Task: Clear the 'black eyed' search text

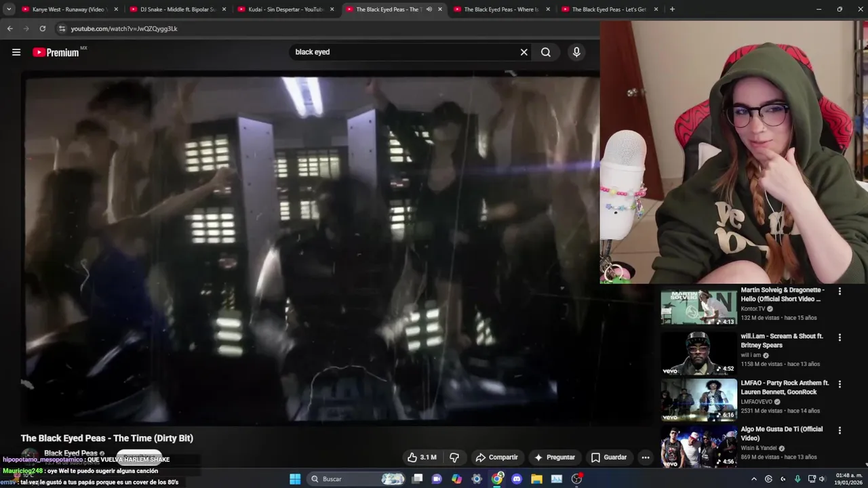Action: click(x=524, y=52)
